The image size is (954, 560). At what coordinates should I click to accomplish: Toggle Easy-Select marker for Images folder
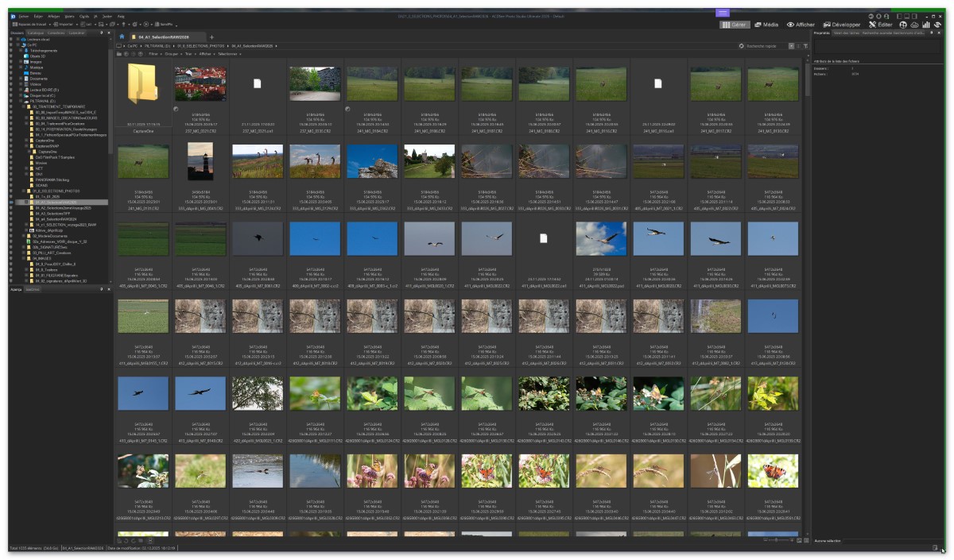11,61
